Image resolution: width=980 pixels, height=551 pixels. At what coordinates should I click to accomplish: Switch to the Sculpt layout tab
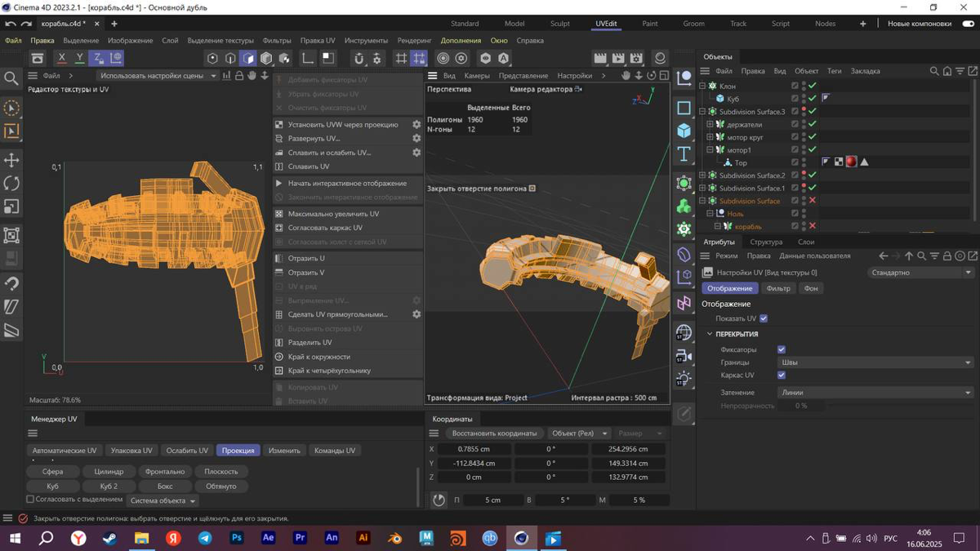[x=560, y=24]
